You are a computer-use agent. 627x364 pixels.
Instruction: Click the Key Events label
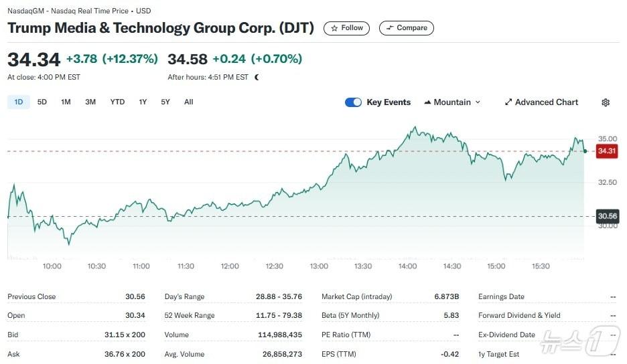(x=389, y=102)
